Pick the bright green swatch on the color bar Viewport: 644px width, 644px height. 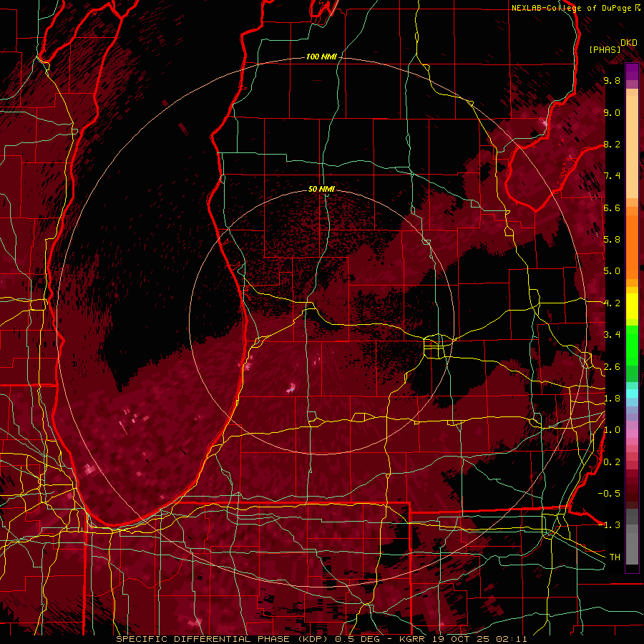[632, 345]
